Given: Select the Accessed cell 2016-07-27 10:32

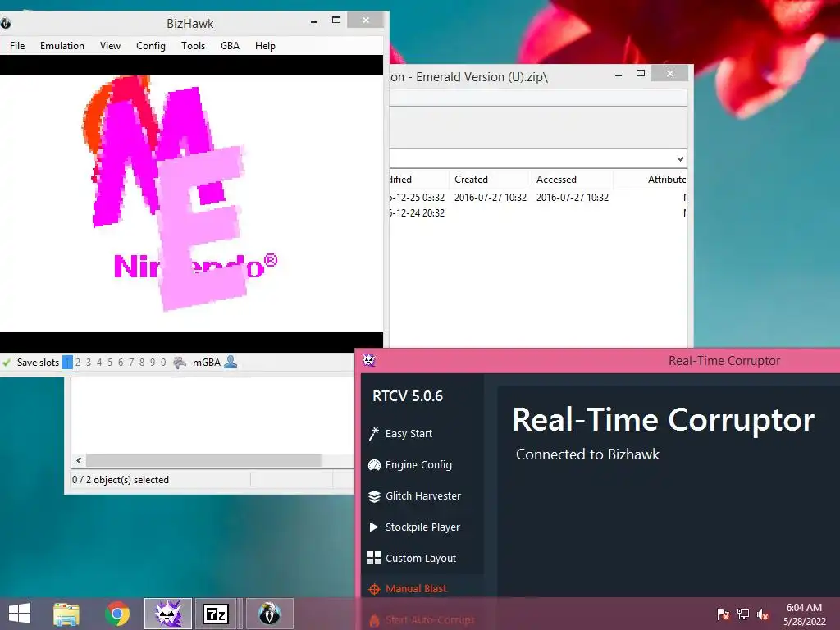Looking at the screenshot, I should tap(572, 197).
